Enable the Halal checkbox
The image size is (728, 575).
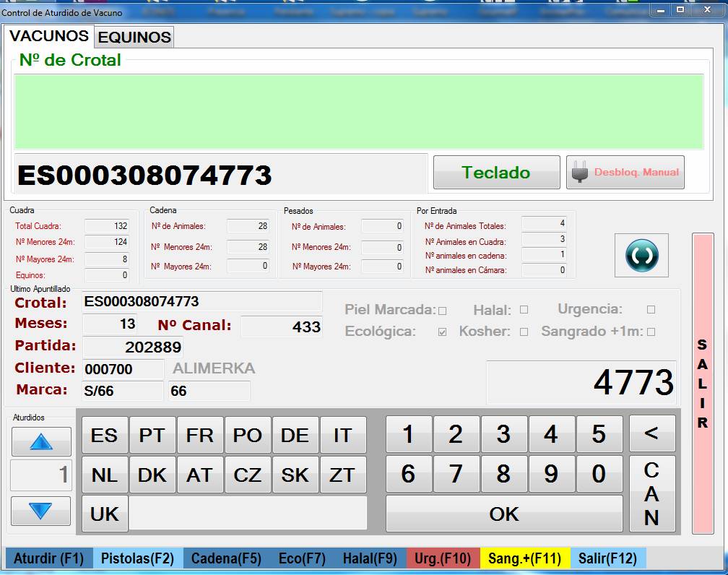pos(524,310)
